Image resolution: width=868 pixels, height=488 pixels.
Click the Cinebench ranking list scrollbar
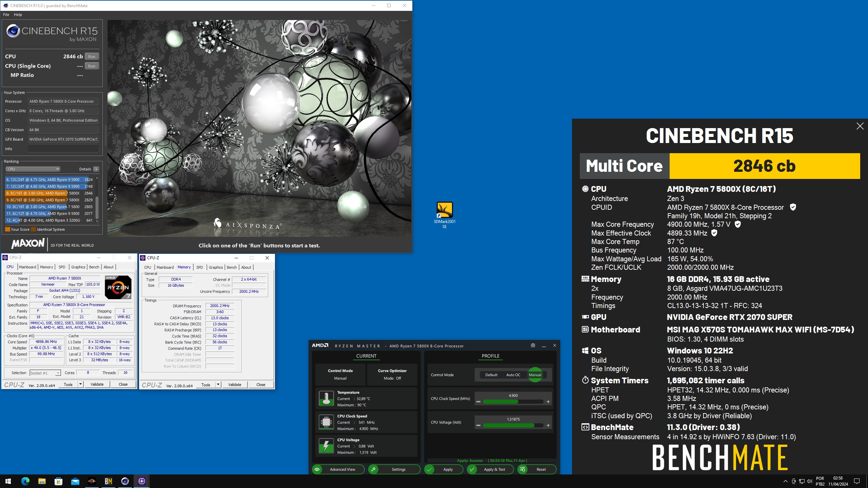pyautogui.click(x=97, y=199)
